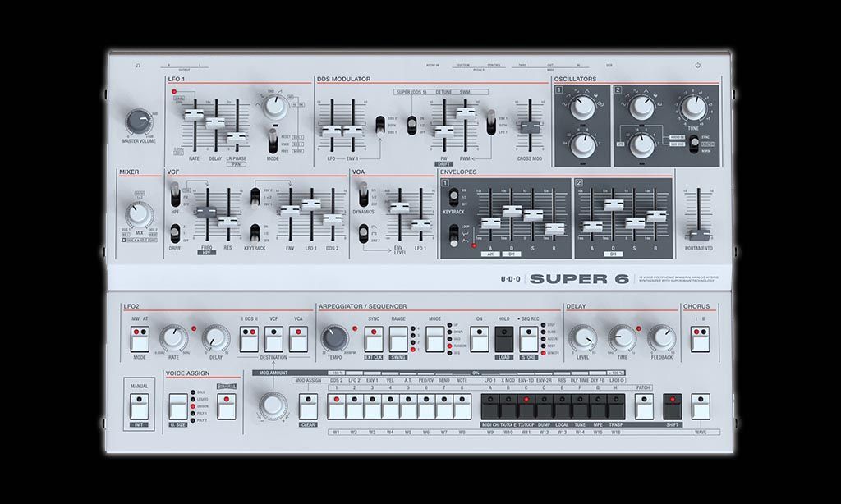Viewport: 841px width, 504px height.
Task: Click the PWM slider
Action: [465, 113]
